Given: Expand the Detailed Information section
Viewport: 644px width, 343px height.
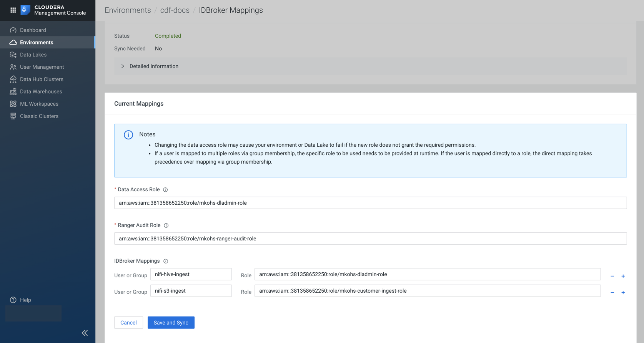Looking at the screenshot, I should (x=123, y=66).
